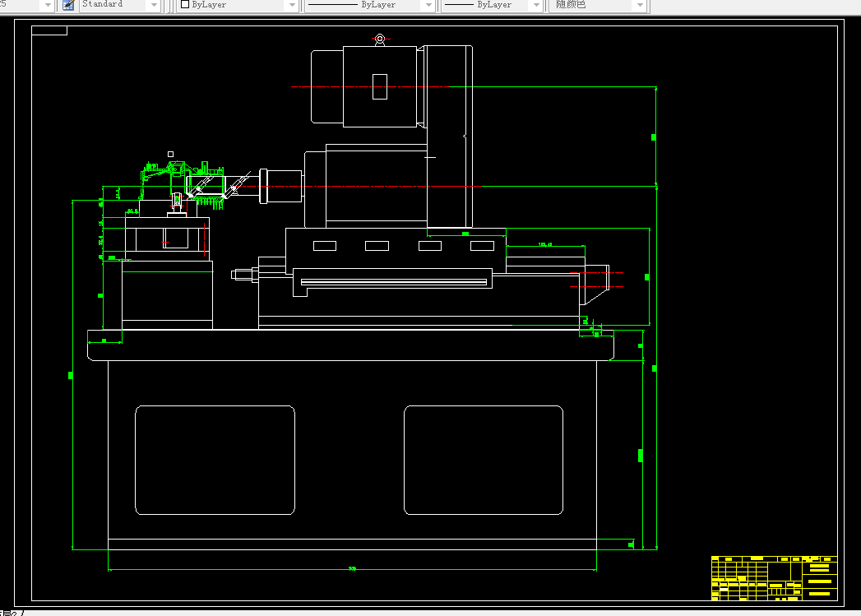Open the leftmost partially hidden style dropdown arrow
Image resolution: width=861 pixels, height=616 pixels.
point(47,5)
